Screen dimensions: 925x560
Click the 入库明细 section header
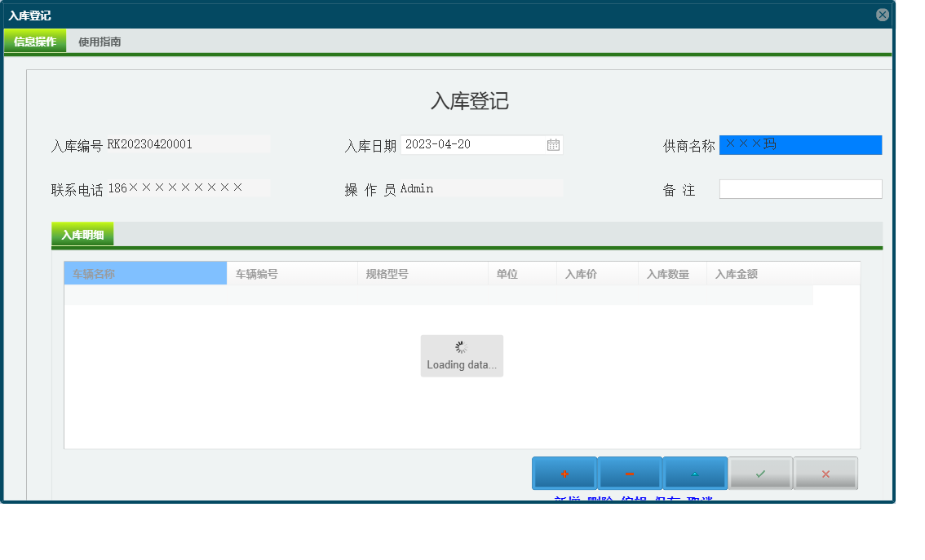82,234
